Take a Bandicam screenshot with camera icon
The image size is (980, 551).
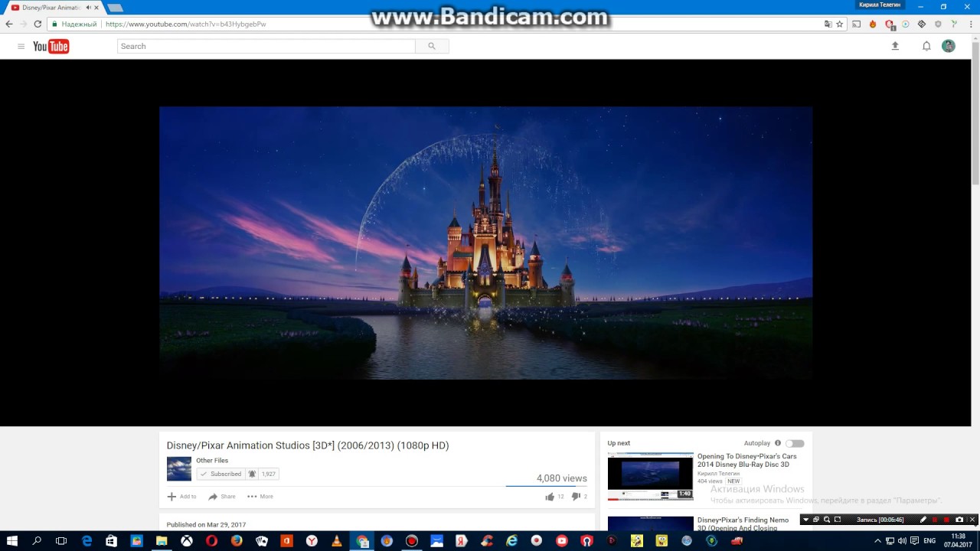click(959, 520)
